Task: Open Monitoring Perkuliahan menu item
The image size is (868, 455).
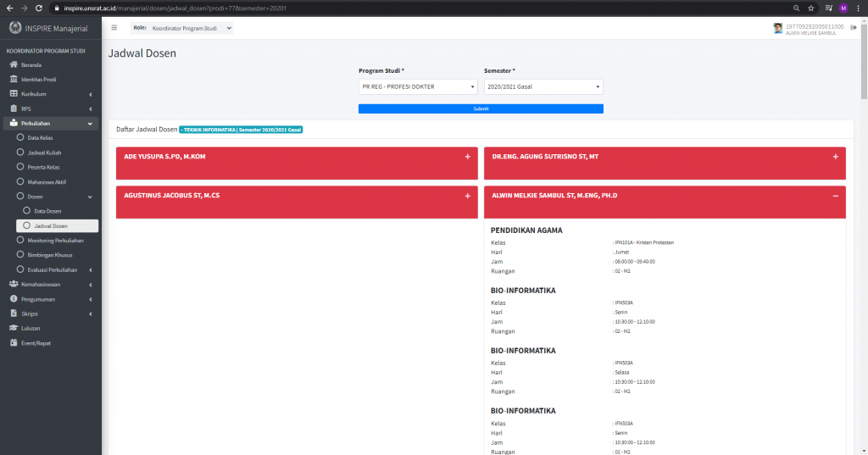Action: coord(57,241)
